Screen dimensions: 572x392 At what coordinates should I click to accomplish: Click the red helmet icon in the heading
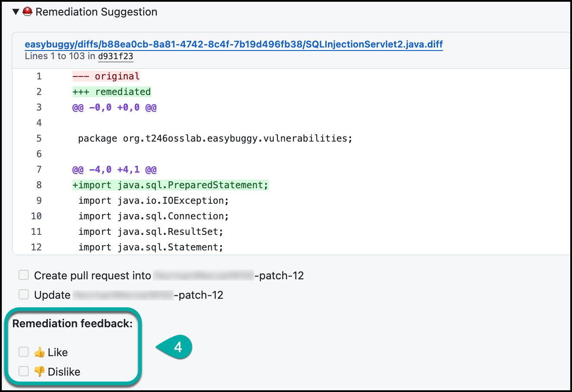pyautogui.click(x=28, y=12)
